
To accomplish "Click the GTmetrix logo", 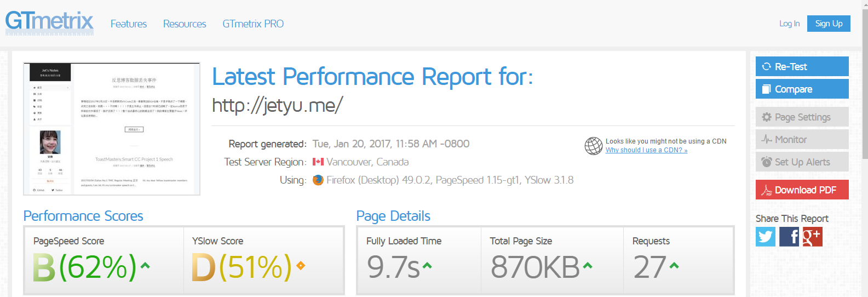I will pyautogui.click(x=49, y=23).
